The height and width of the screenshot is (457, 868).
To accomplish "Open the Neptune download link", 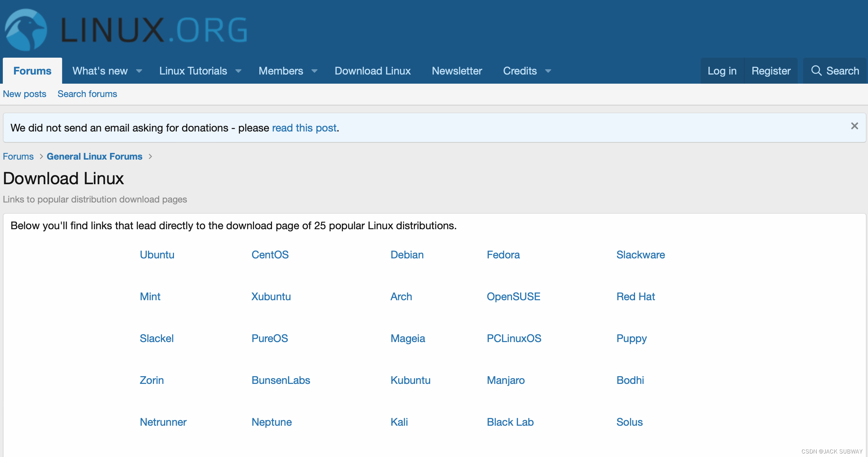I will point(272,423).
